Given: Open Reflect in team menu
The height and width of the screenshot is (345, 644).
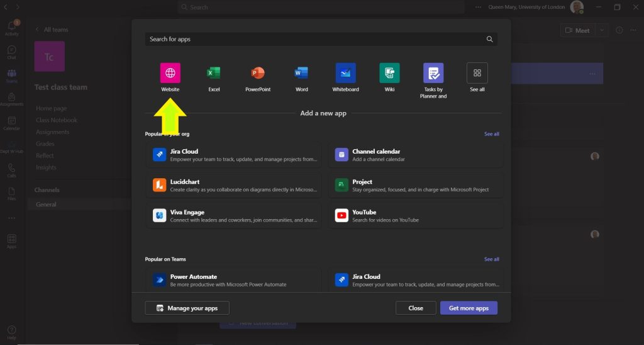Looking at the screenshot, I should pyautogui.click(x=45, y=156).
